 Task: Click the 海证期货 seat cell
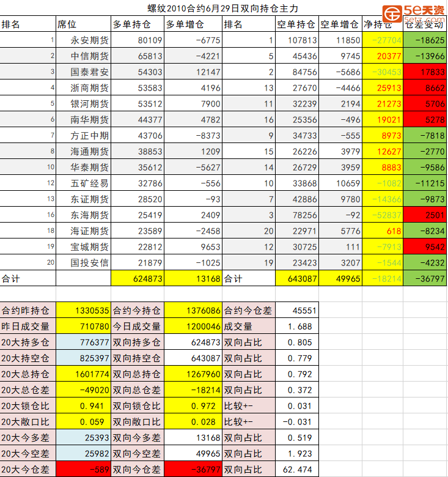click(83, 231)
